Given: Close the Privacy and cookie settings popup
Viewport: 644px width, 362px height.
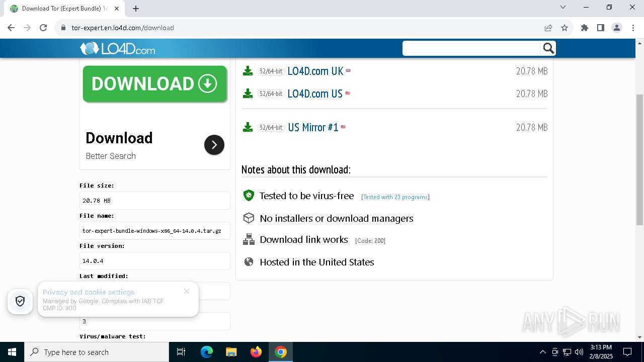Looking at the screenshot, I should pyautogui.click(x=187, y=291).
